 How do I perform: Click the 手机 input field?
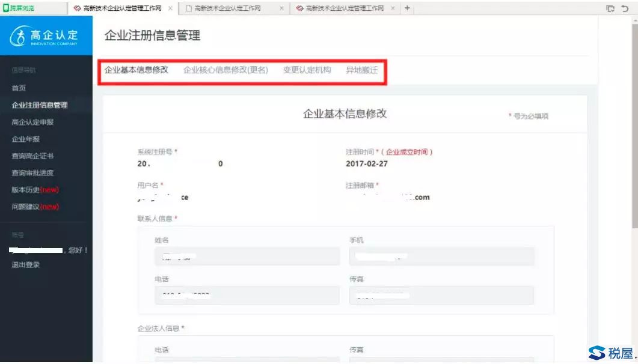pyautogui.click(x=441, y=256)
